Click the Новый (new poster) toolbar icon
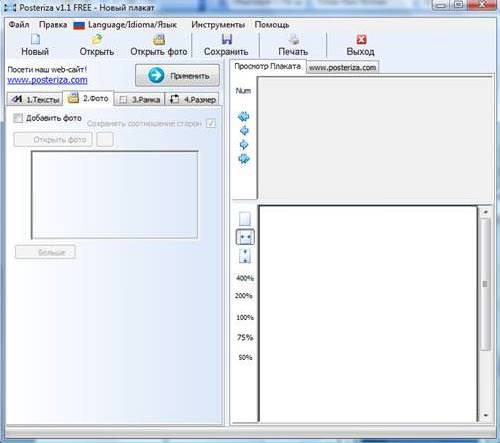Screen dimensions: 500x443 (35, 39)
